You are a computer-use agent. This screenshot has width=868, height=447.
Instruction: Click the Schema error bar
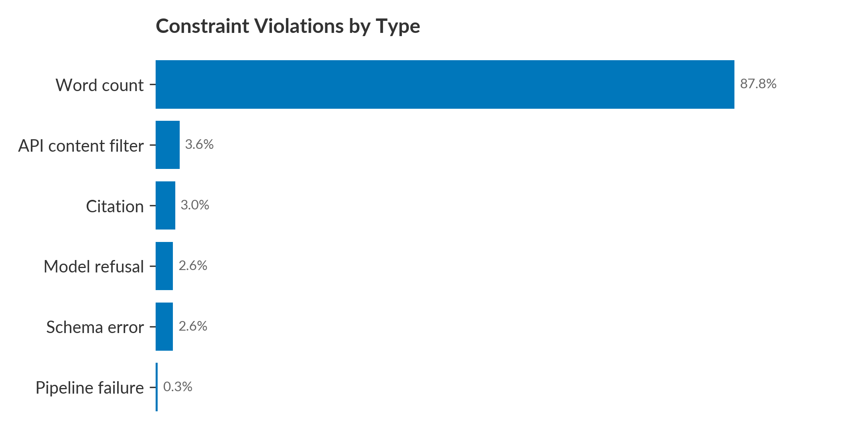coord(164,327)
